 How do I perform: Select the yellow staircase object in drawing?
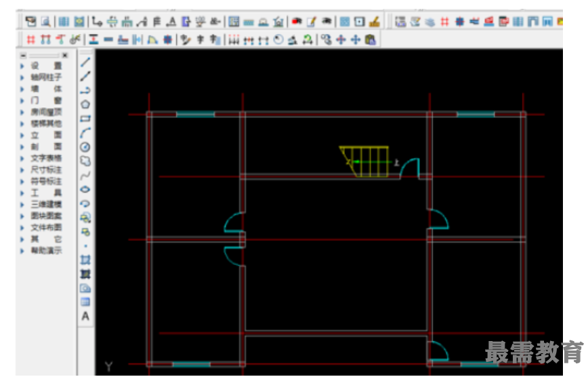click(x=364, y=161)
